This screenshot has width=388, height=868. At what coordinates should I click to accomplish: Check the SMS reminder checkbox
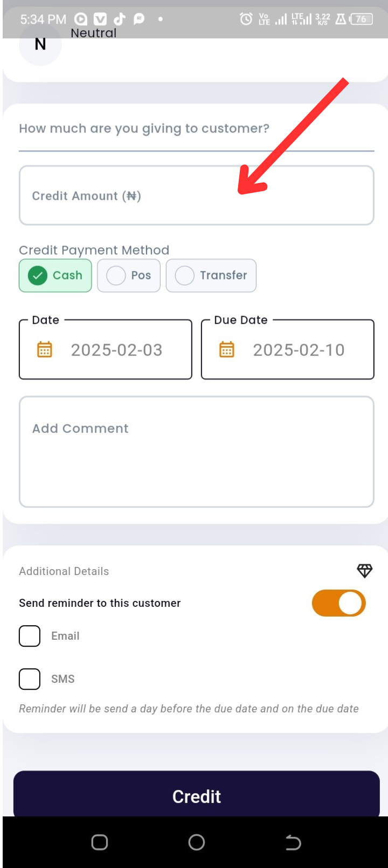[30, 679]
